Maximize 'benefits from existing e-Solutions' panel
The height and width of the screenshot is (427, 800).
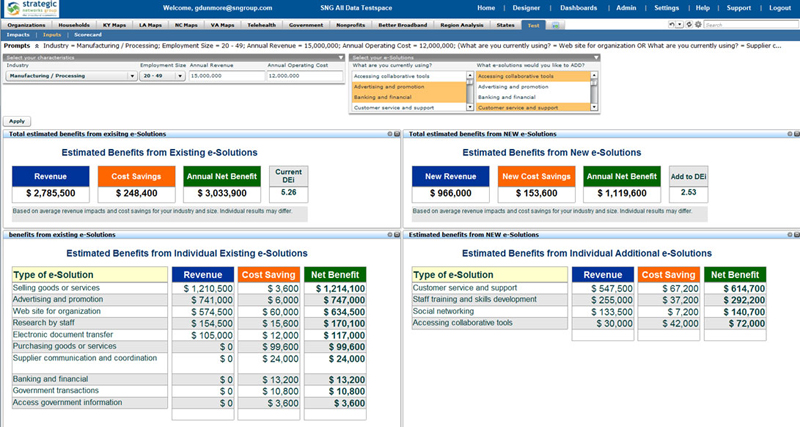coord(397,235)
